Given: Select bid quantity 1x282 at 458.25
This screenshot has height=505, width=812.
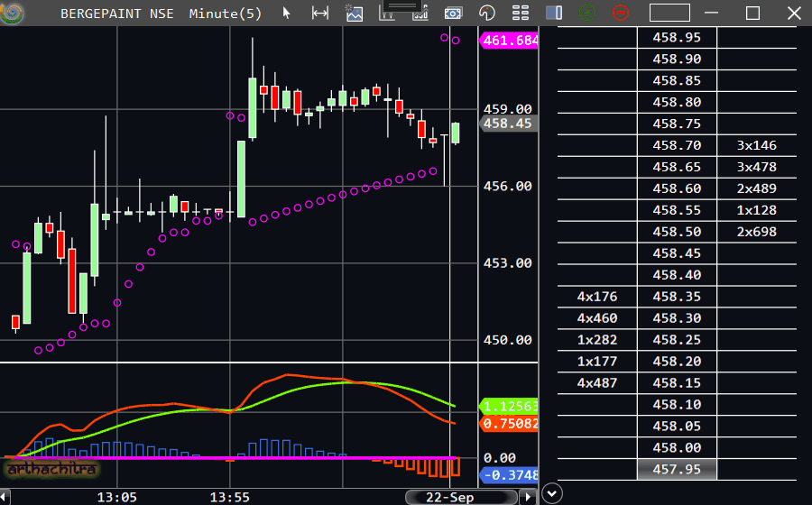Looking at the screenshot, I should 597,340.
